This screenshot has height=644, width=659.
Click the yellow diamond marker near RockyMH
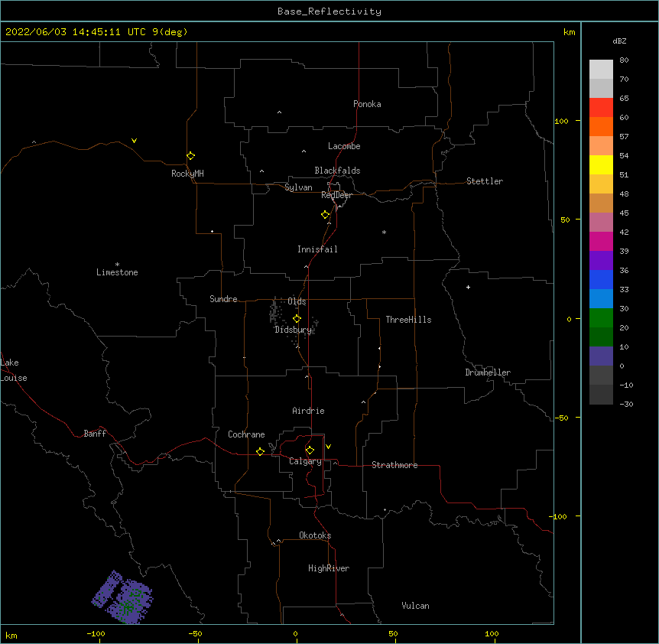click(x=190, y=156)
